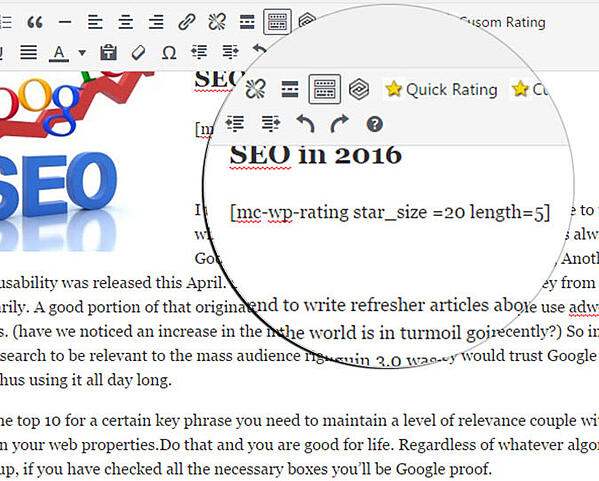Screen dimensions: 599x481
Task: Click Quick Rating star button in magnified view
Action: [x=441, y=89]
